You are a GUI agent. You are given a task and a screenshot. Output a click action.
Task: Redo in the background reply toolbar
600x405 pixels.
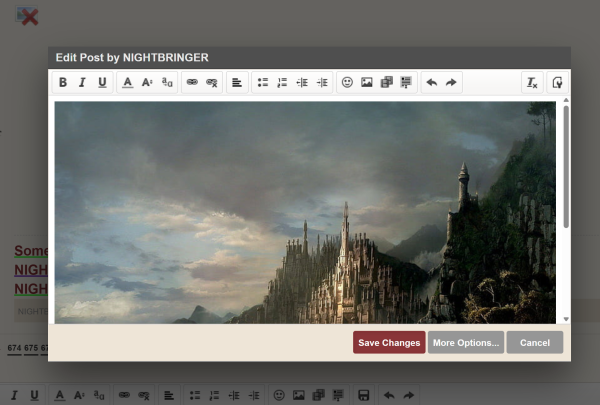click(x=409, y=395)
